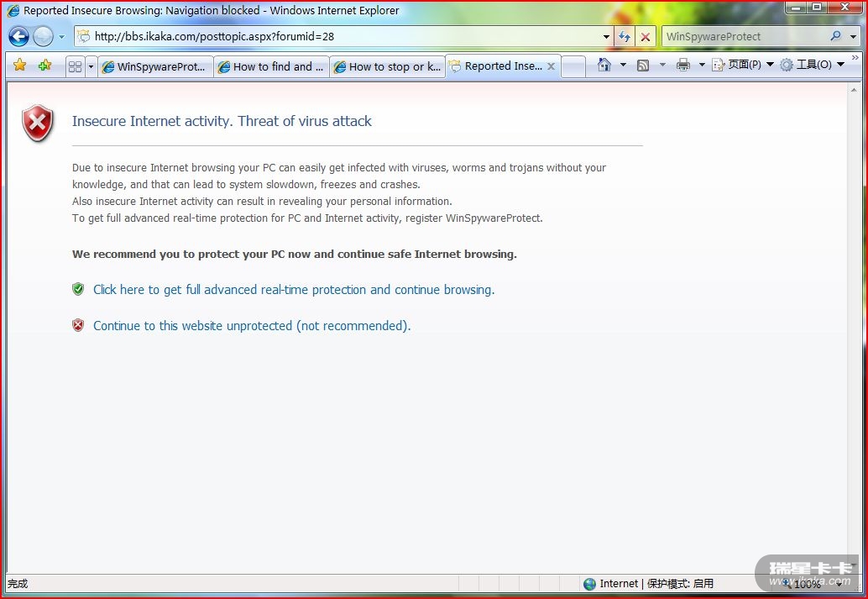Click the page scrollbar up arrow
The image size is (868, 599).
[853, 90]
